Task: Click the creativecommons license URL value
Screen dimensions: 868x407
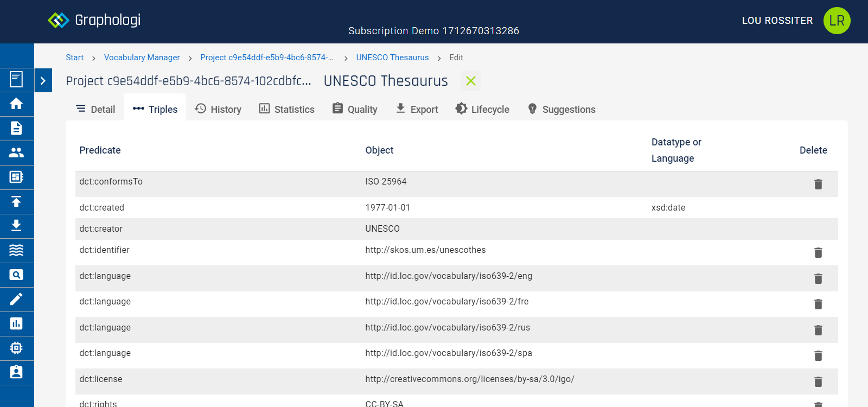Action: pos(469,379)
